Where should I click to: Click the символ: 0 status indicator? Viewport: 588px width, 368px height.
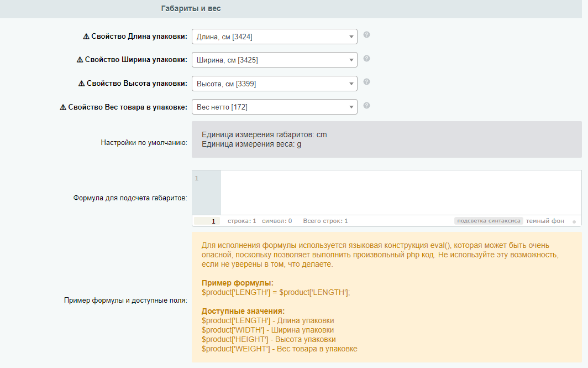tap(277, 221)
